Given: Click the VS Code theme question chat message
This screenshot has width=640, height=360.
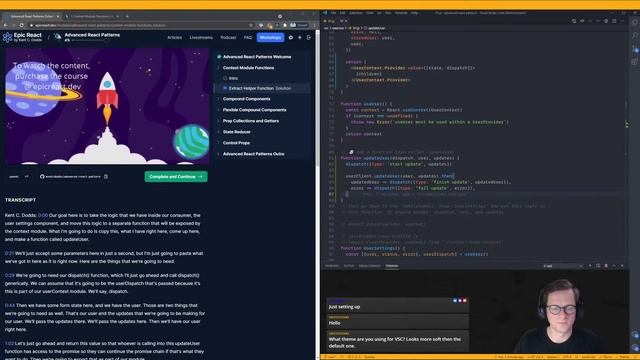Looking at the screenshot, I should pyautogui.click(x=398, y=340).
